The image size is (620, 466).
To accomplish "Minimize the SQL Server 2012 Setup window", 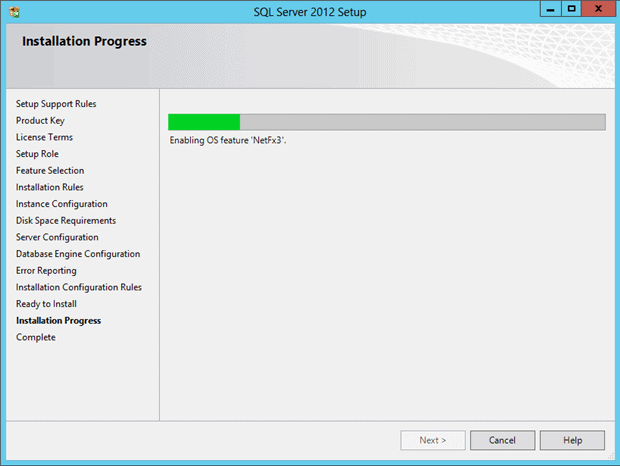I will click(x=550, y=9).
